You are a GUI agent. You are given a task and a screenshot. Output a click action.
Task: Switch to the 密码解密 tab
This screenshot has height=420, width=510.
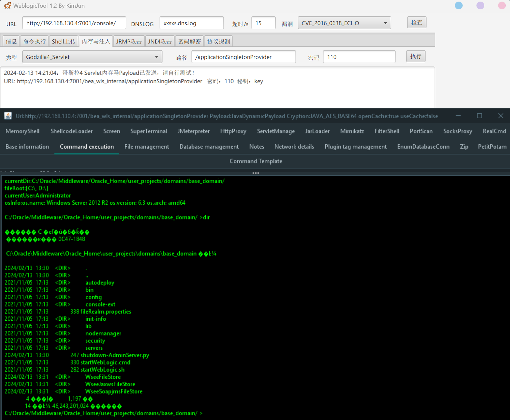pos(189,41)
